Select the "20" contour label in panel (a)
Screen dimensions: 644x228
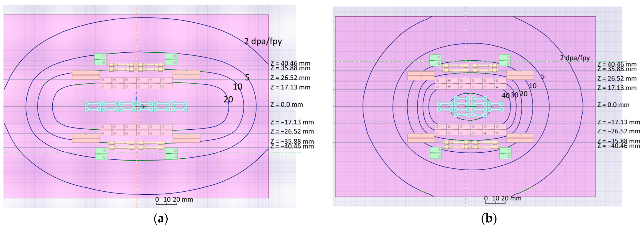228,99
